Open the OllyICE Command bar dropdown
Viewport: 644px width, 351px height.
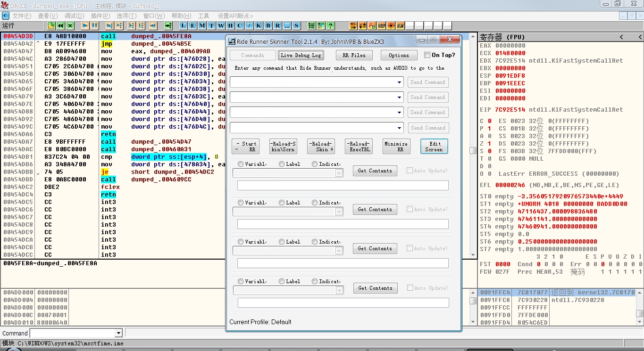118,333
